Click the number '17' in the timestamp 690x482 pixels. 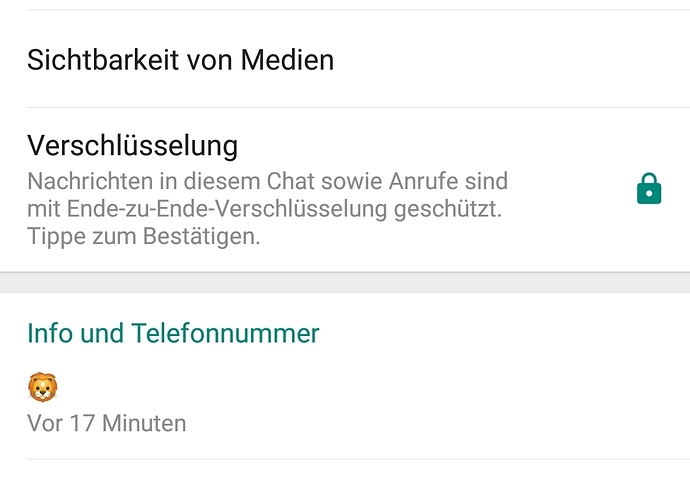click(82, 423)
